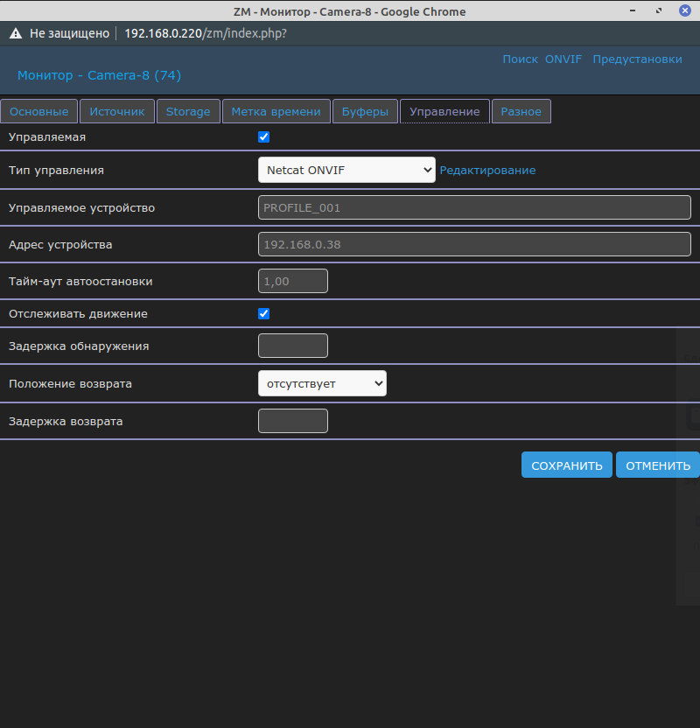Click the Тип управления label
The image size is (700, 728).
pyautogui.click(x=56, y=171)
